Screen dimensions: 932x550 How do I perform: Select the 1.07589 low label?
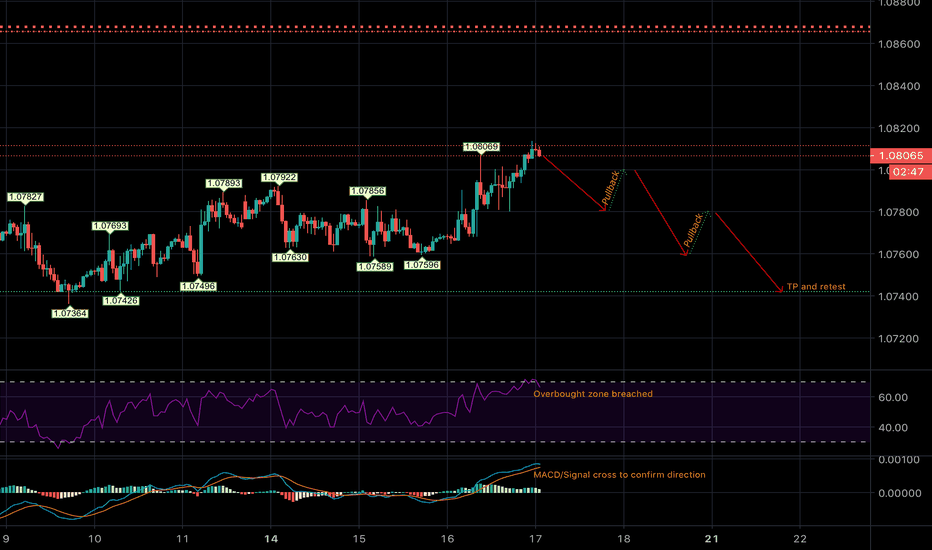click(x=375, y=266)
